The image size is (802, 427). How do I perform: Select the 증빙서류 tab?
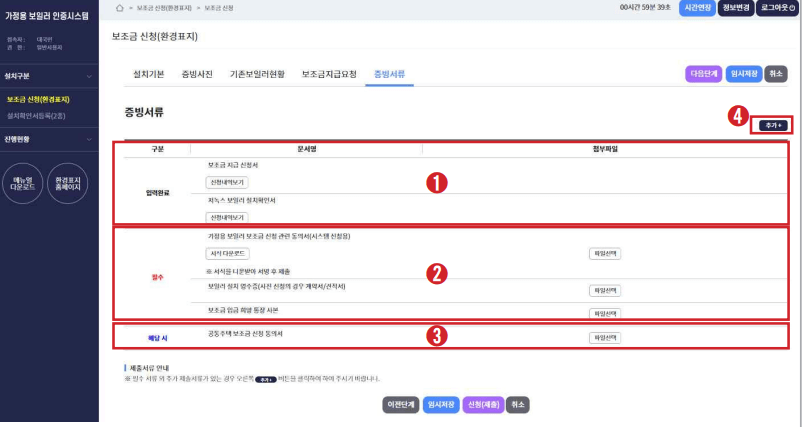390,74
